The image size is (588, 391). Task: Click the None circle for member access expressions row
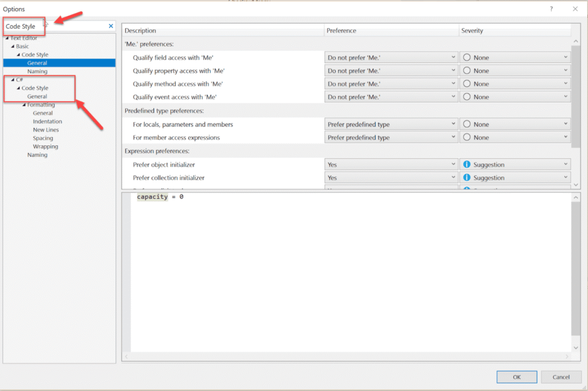[x=467, y=137]
